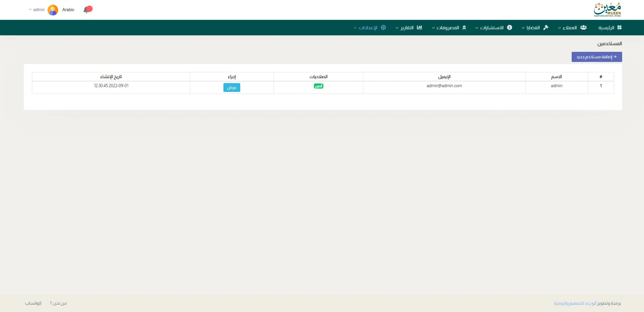Screen dimensions: 644x312
Task: Open the المصروفات expenses menu
Action: pyautogui.click(x=448, y=28)
